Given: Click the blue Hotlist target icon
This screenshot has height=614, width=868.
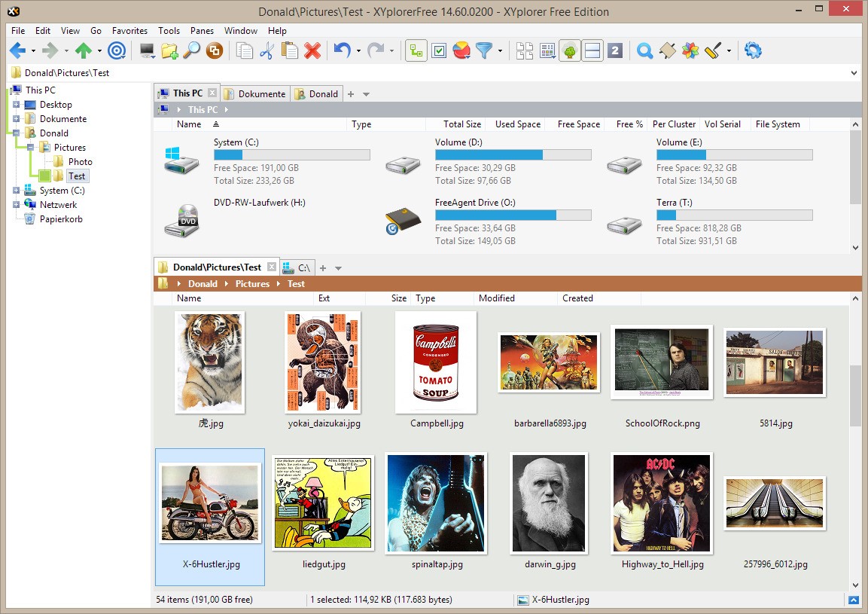Looking at the screenshot, I should pos(117,51).
